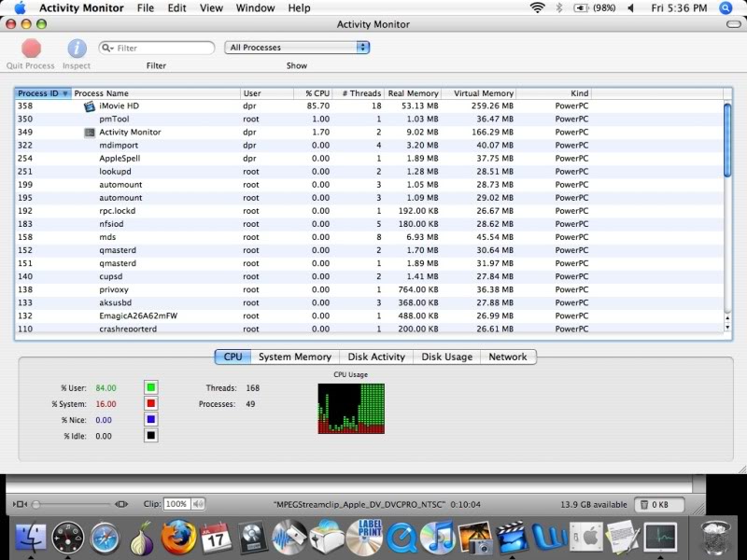Open TextEdit from the Dock
Viewport: 747px width, 560px height.
pos(622,539)
